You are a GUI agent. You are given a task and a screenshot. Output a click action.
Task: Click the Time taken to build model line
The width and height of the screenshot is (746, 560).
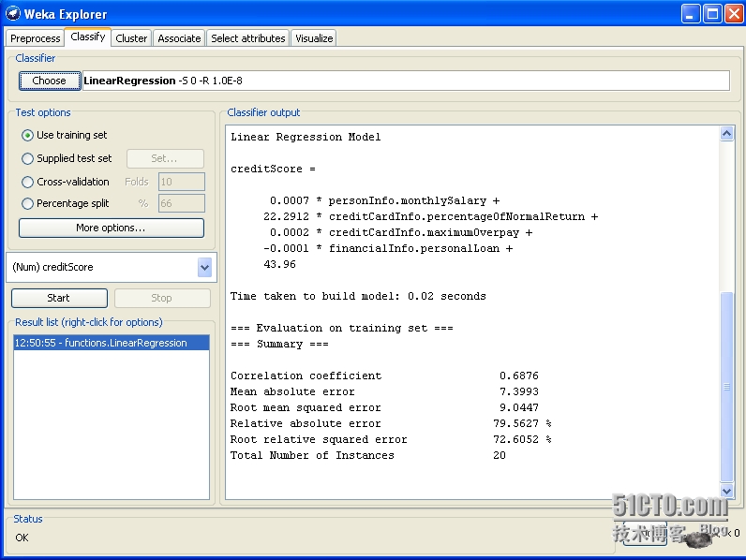click(358, 296)
